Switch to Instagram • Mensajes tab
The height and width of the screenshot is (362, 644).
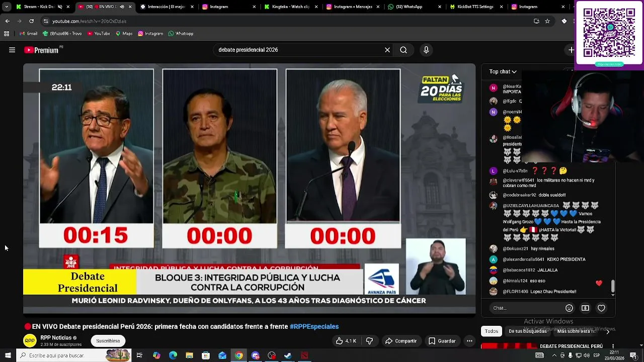[352, 7]
